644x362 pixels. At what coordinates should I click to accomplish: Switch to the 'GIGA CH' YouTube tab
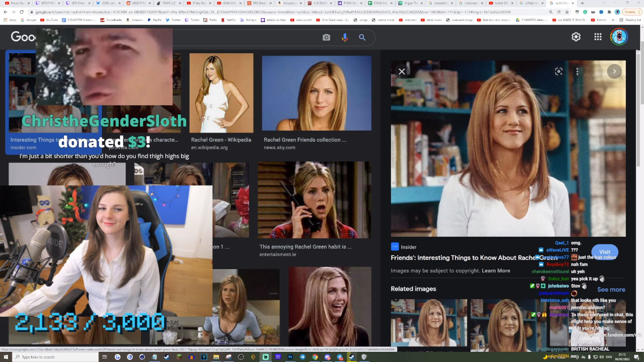pyautogui.click(x=229, y=3)
